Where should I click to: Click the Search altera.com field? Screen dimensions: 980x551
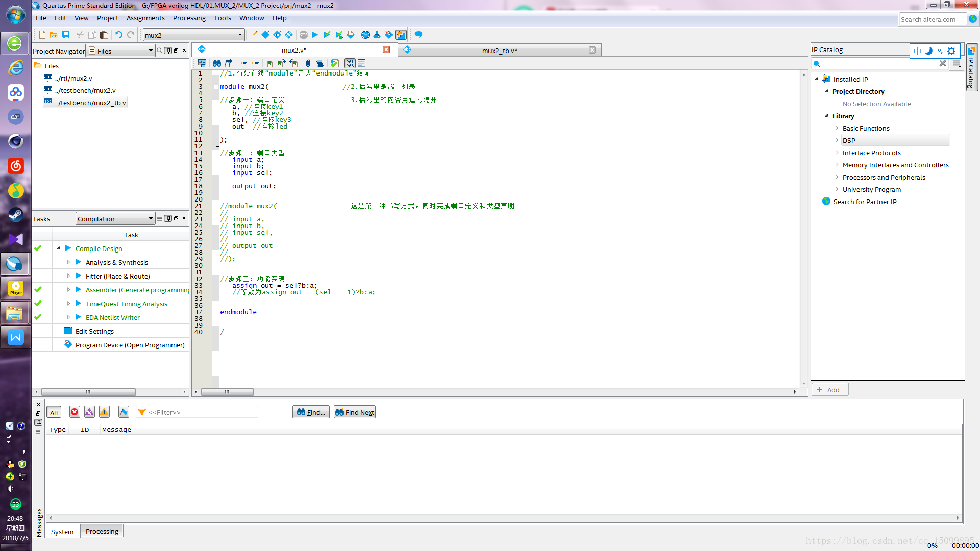click(x=933, y=19)
